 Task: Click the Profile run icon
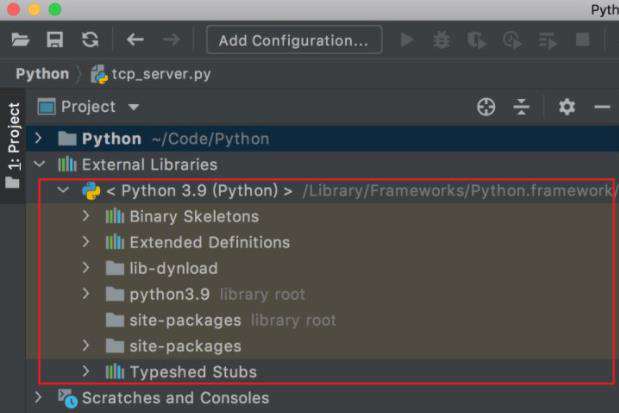coord(512,40)
